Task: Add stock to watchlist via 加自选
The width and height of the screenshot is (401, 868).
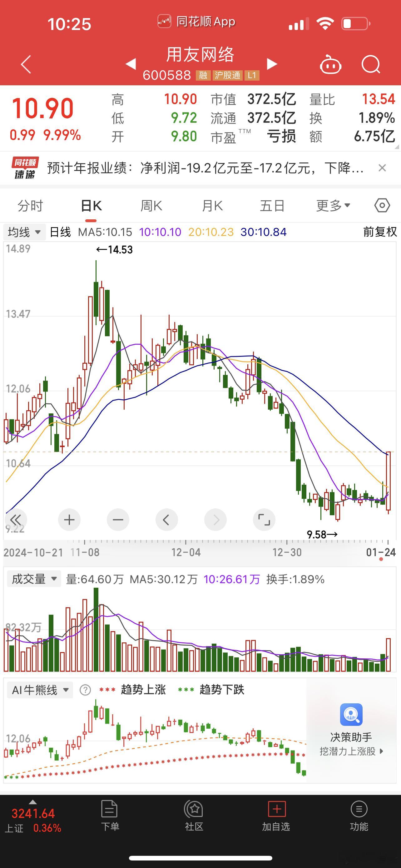Action: coord(276,816)
